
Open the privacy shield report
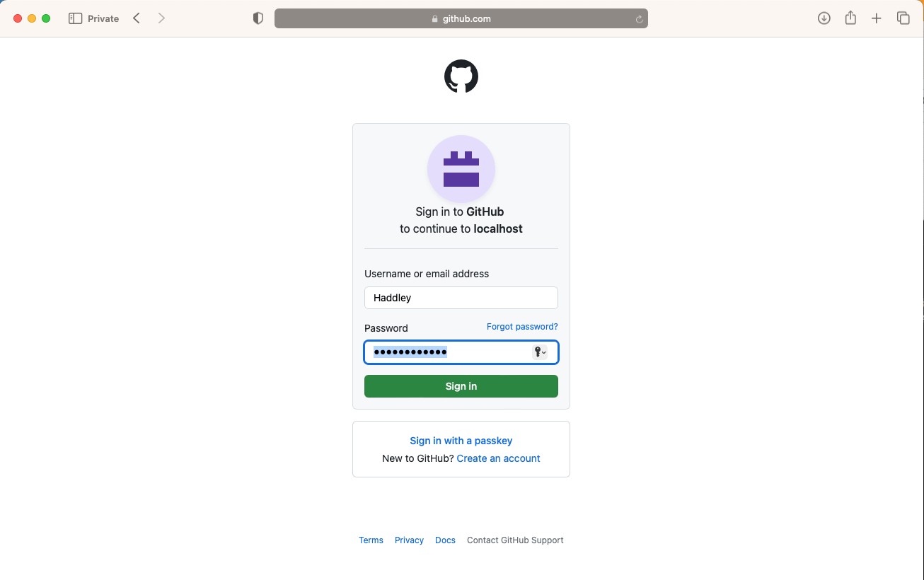coord(258,18)
